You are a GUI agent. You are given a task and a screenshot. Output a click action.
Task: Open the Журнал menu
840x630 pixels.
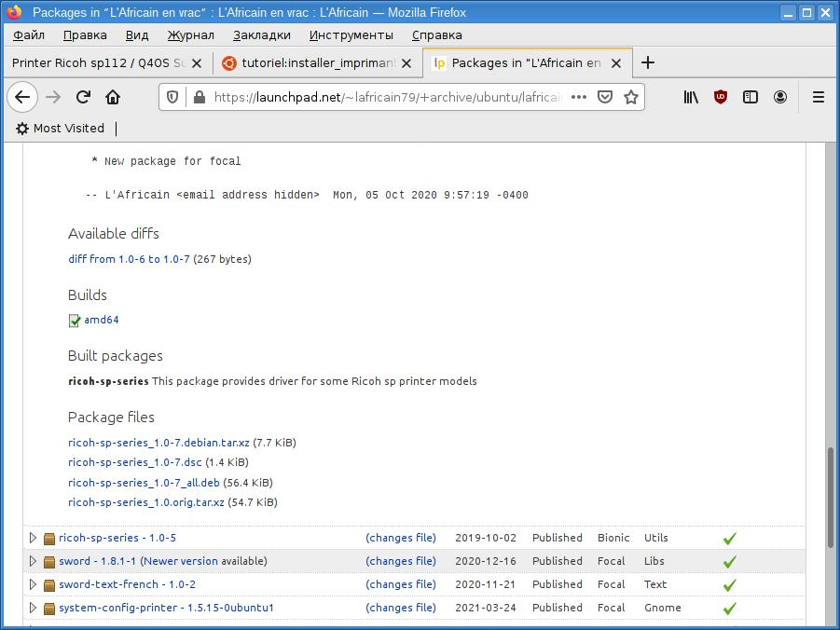(x=191, y=35)
